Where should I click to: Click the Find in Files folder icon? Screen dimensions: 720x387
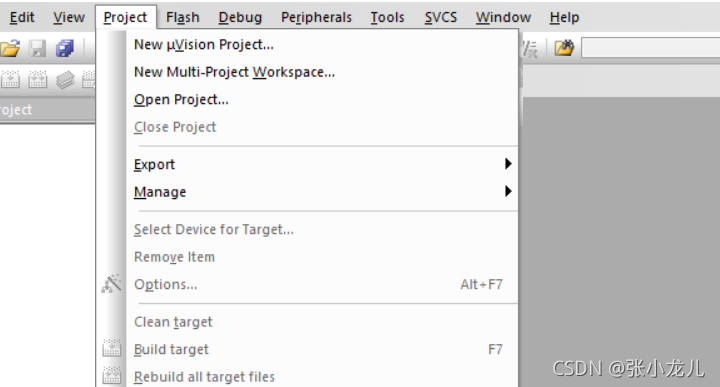[564, 48]
